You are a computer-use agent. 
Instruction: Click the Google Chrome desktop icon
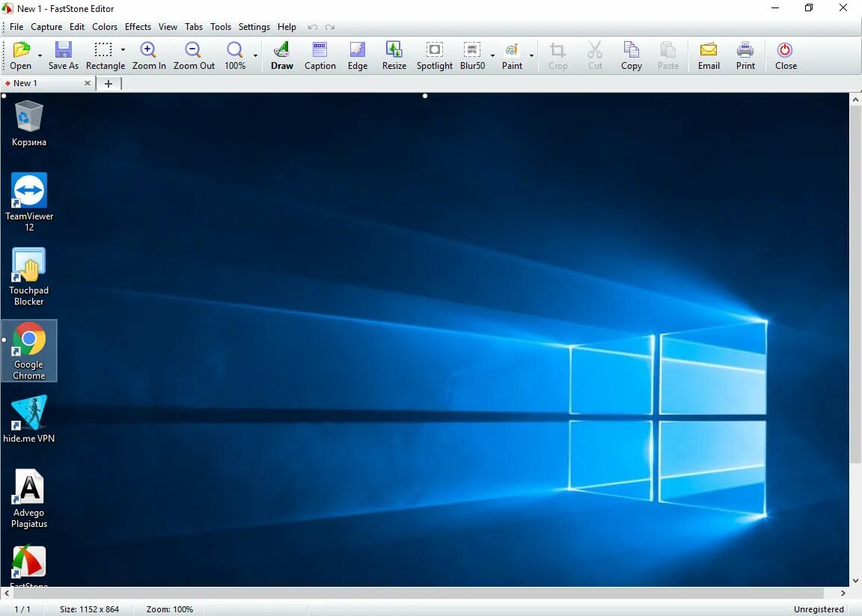[x=29, y=350]
